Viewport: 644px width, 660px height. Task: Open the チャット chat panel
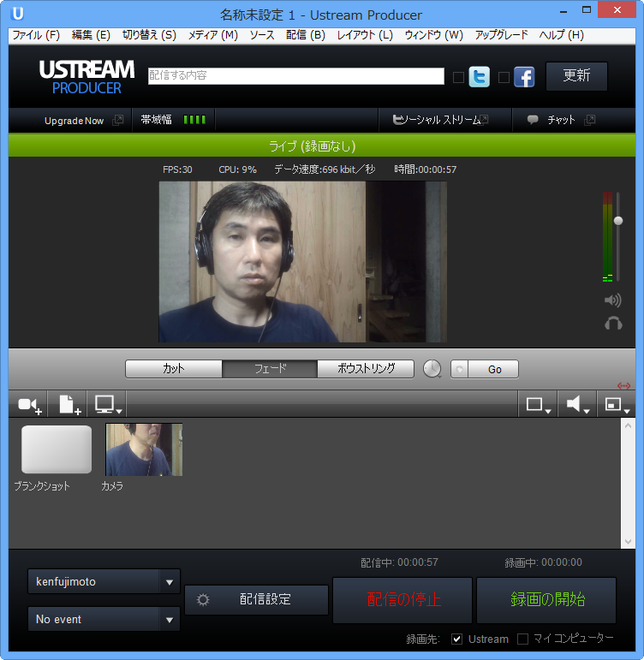pyautogui.click(x=561, y=120)
